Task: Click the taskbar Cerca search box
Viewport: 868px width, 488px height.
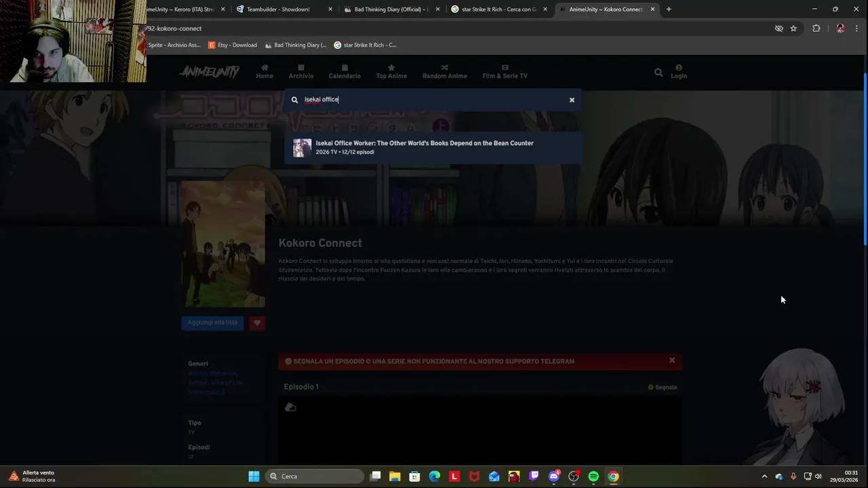Action: pyautogui.click(x=314, y=476)
